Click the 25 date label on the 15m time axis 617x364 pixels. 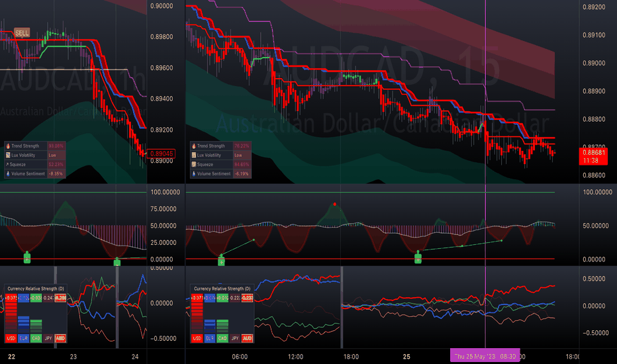(406, 357)
